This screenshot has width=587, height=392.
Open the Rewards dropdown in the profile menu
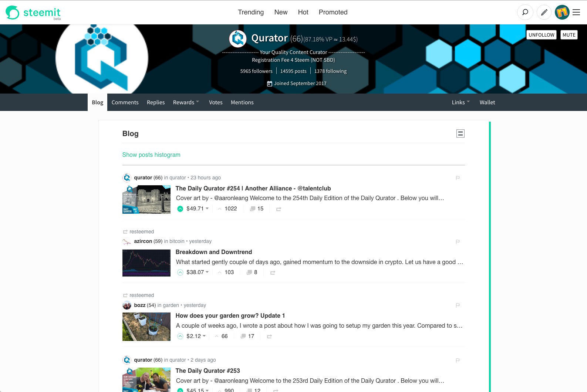pyautogui.click(x=186, y=102)
